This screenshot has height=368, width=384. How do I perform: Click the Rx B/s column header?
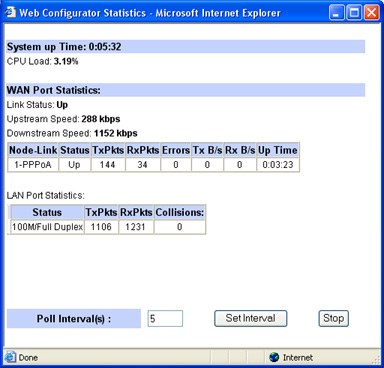[240, 150]
